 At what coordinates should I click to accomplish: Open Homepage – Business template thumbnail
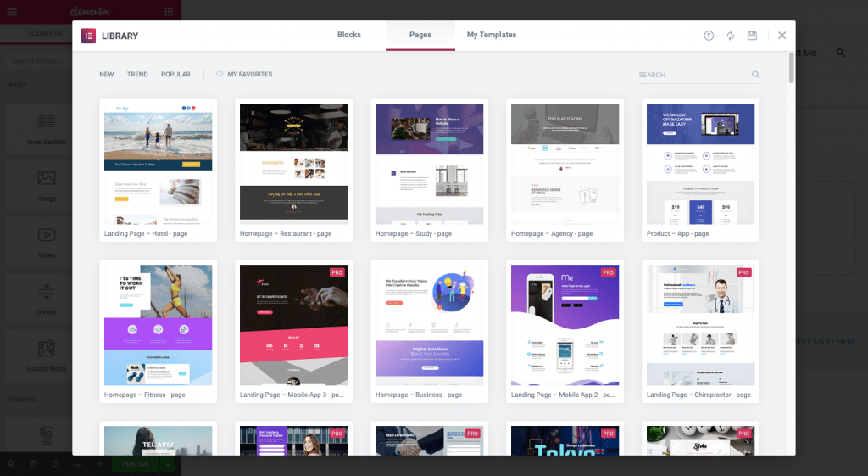[429, 325]
